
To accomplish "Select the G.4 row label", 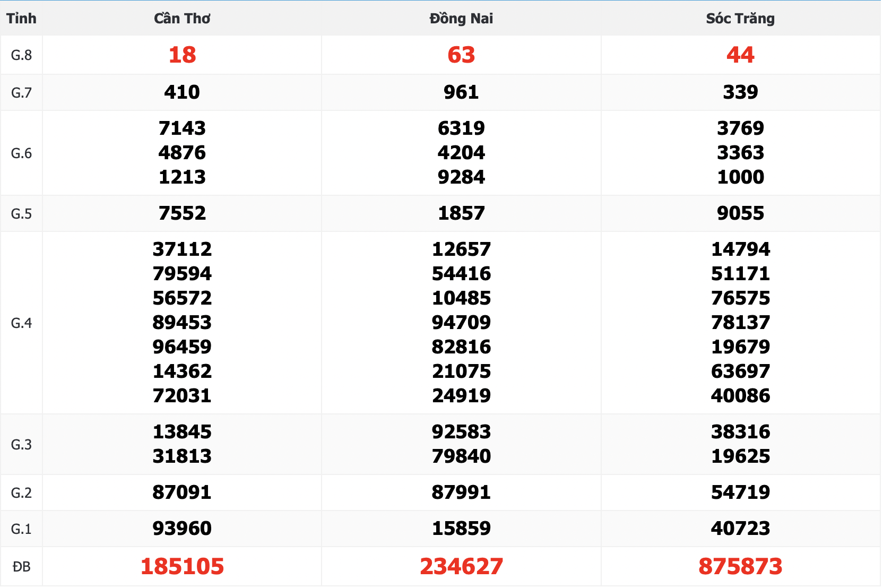I will point(21,323).
